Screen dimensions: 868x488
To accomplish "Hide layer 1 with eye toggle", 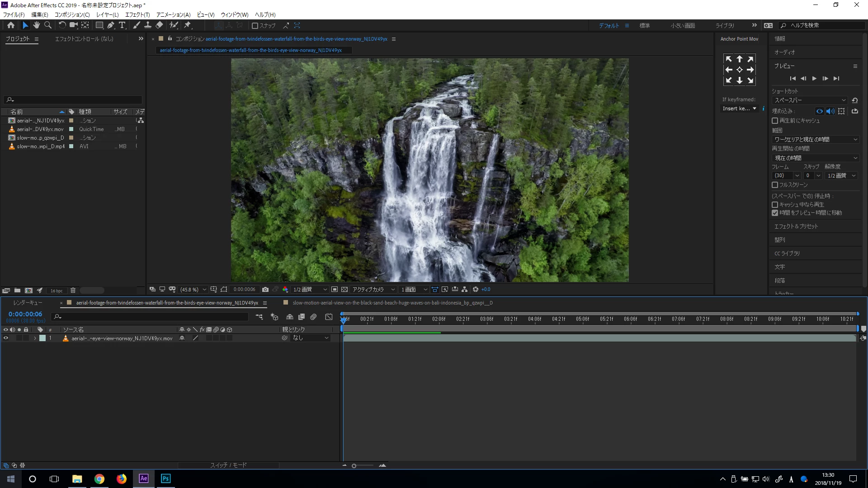I will click(6, 338).
